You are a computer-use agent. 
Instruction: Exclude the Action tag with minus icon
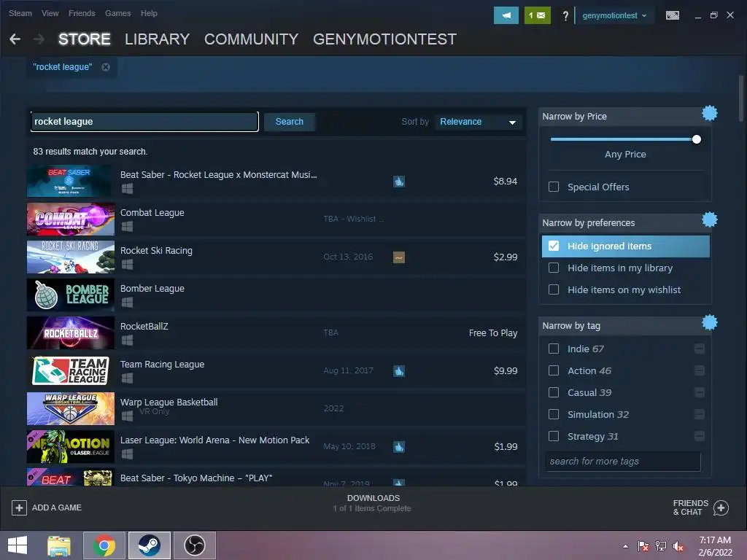(x=700, y=371)
